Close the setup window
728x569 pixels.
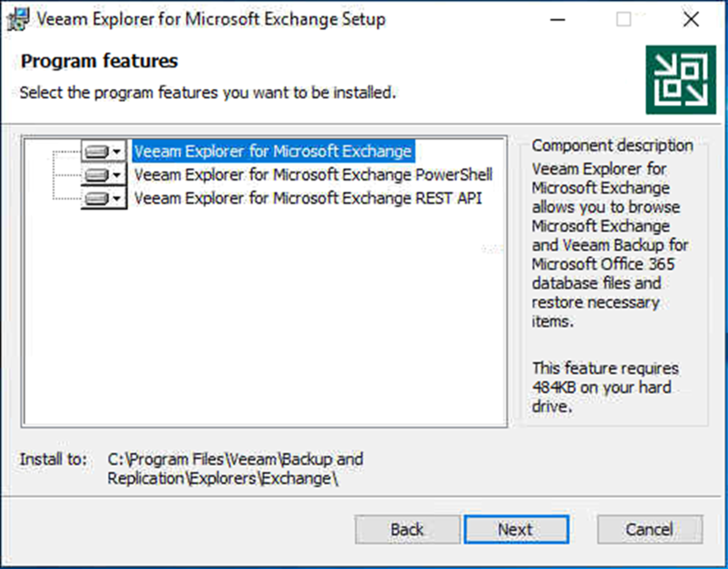(x=691, y=19)
